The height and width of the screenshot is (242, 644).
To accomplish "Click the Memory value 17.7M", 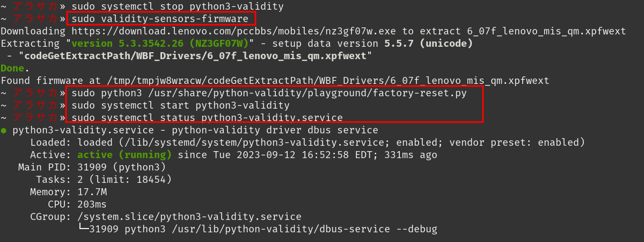I will coord(92,192).
